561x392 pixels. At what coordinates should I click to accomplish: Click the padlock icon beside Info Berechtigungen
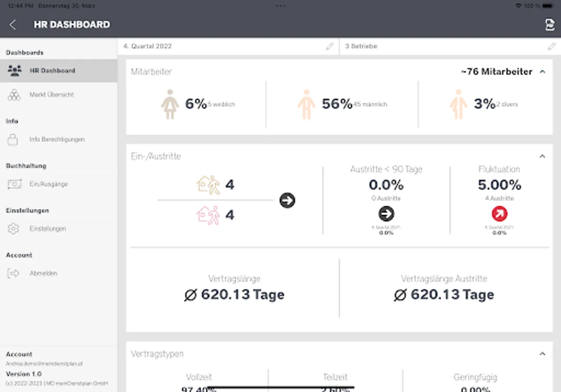14,139
